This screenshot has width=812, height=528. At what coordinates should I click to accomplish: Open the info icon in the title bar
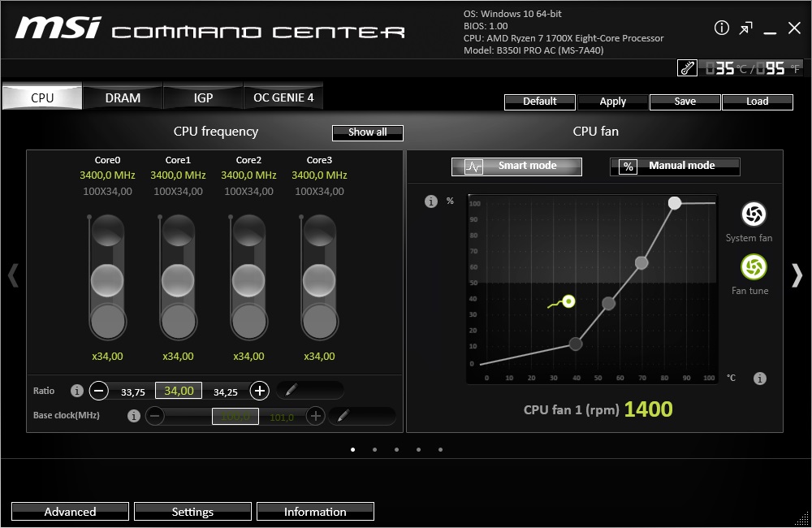[721, 28]
